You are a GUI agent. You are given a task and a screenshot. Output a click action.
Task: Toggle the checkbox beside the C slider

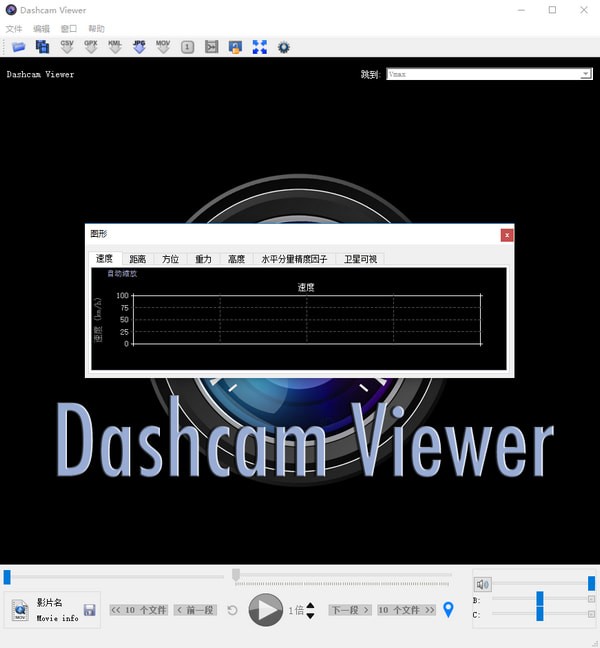pyautogui.click(x=591, y=615)
